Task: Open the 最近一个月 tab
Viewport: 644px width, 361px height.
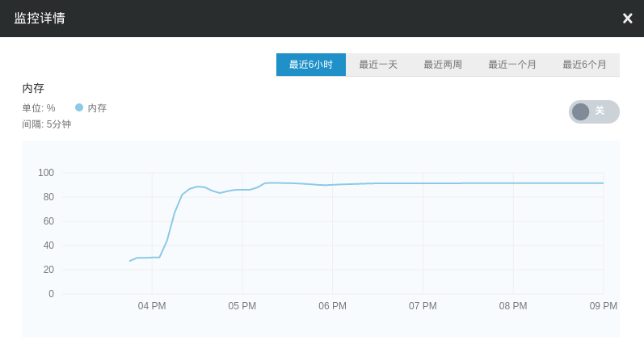Action: coord(512,65)
